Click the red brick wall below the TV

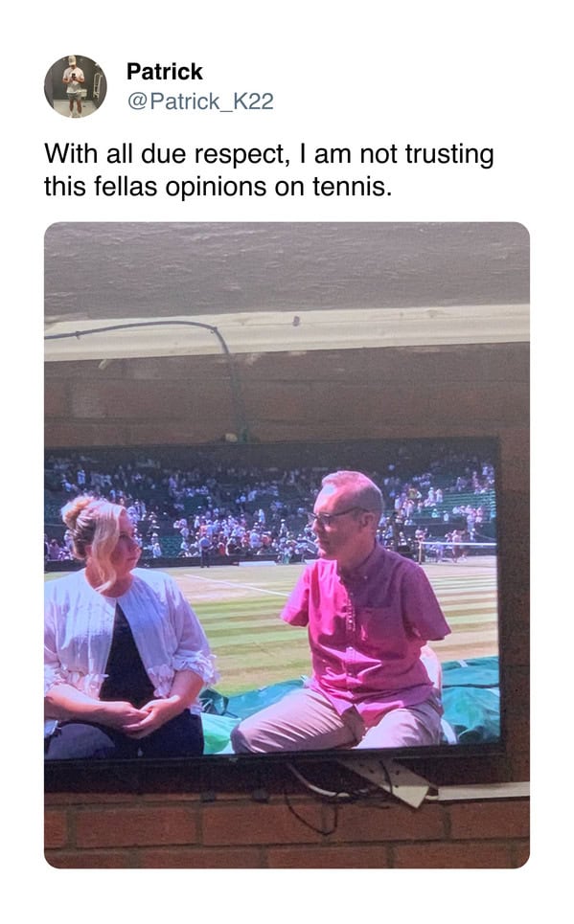[x=287, y=831]
